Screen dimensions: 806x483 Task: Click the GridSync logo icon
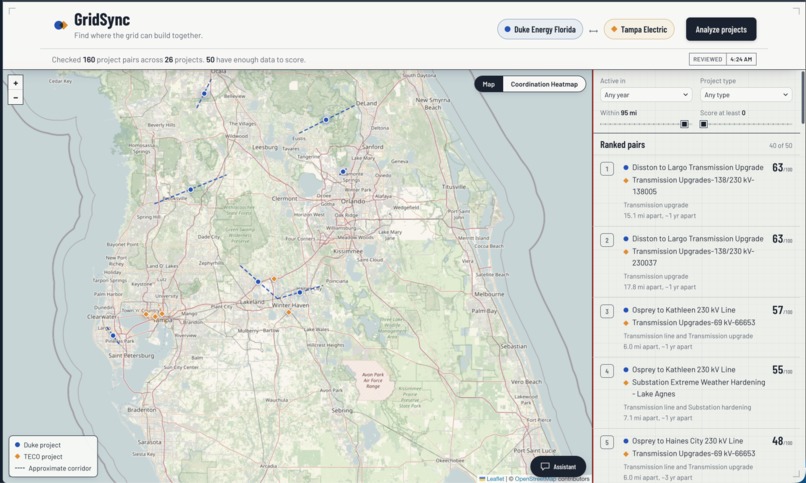(x=61, y=25)
